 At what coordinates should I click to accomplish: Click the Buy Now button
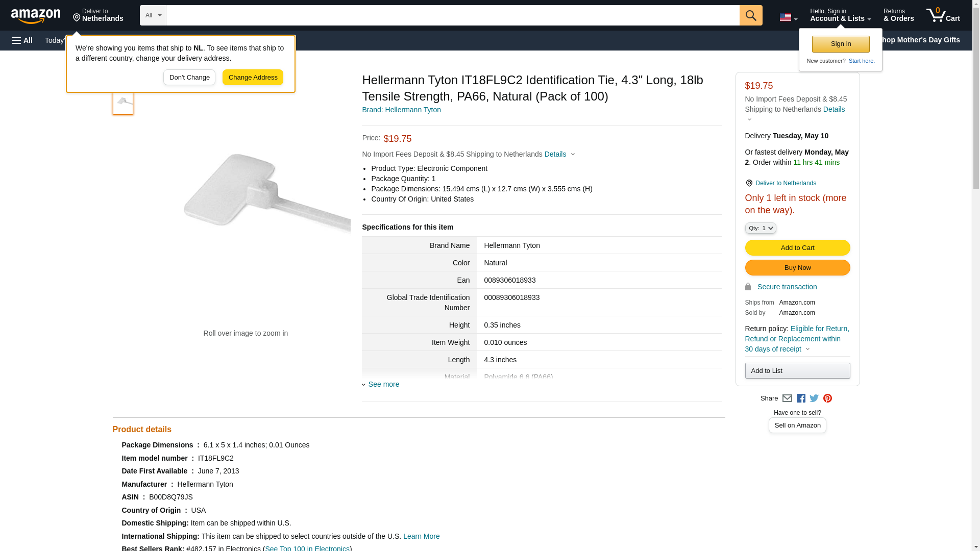[797, 267]
